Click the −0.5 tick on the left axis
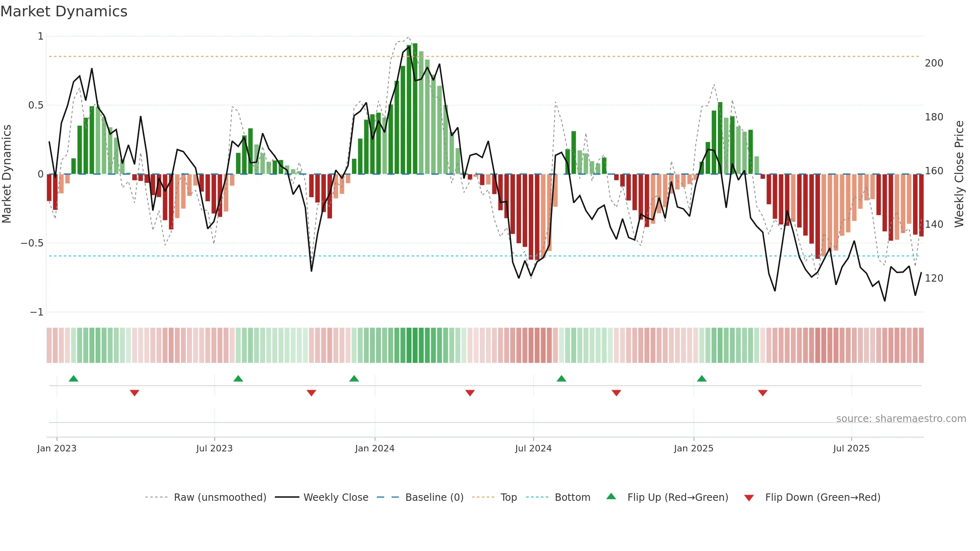980x551 pixels. pos(32,243)
